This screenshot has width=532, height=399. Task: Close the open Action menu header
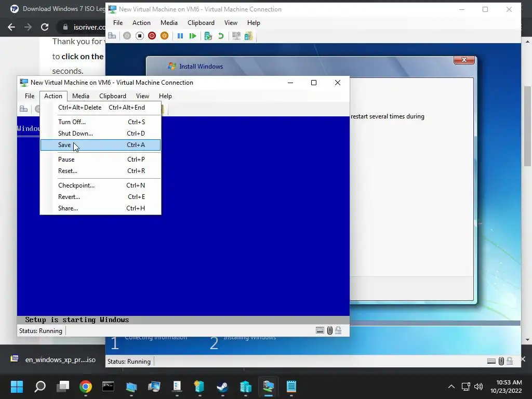(54, 96)
